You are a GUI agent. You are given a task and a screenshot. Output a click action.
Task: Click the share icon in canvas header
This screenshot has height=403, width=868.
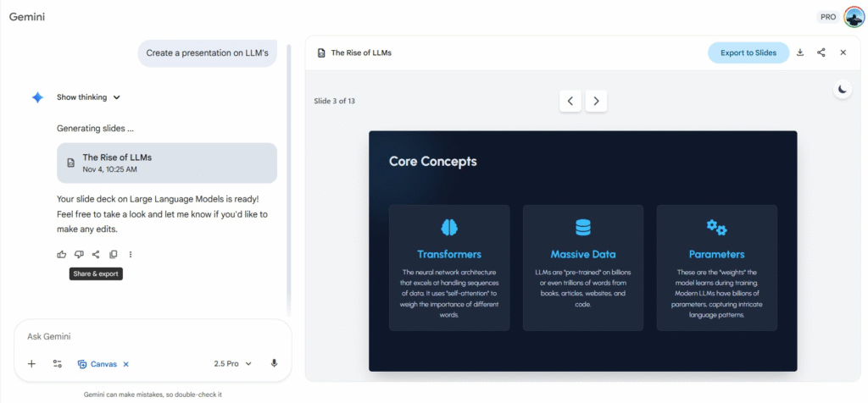[x=821, y=52]
